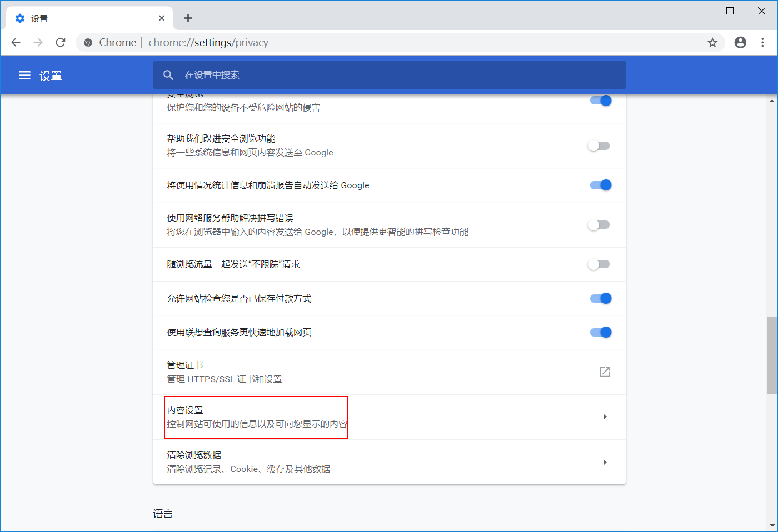This screenshot has width=778, height=532.
Task: Open the Chrome three-dot menu
Action: click(762, 42)
